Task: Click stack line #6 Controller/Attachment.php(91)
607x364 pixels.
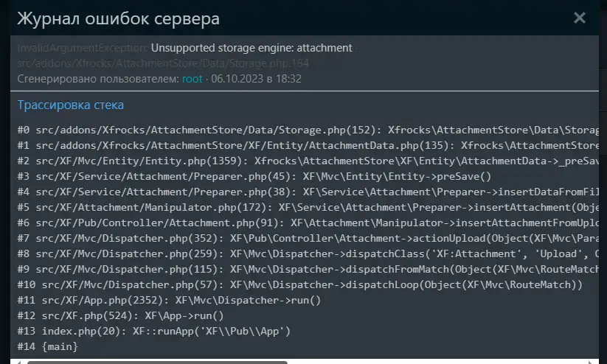Action: [308, 223]
